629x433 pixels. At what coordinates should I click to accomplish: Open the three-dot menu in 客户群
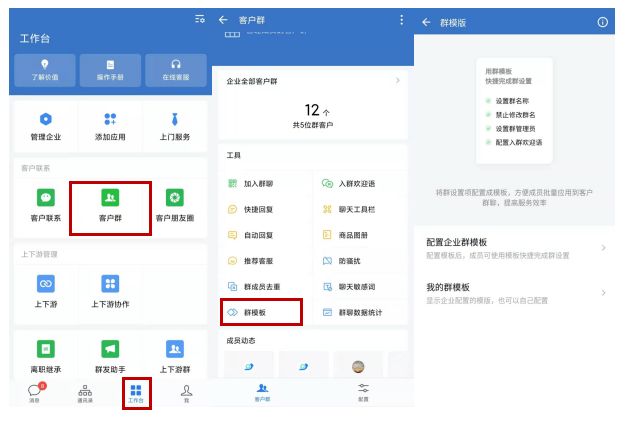click(x=401, y=20)
